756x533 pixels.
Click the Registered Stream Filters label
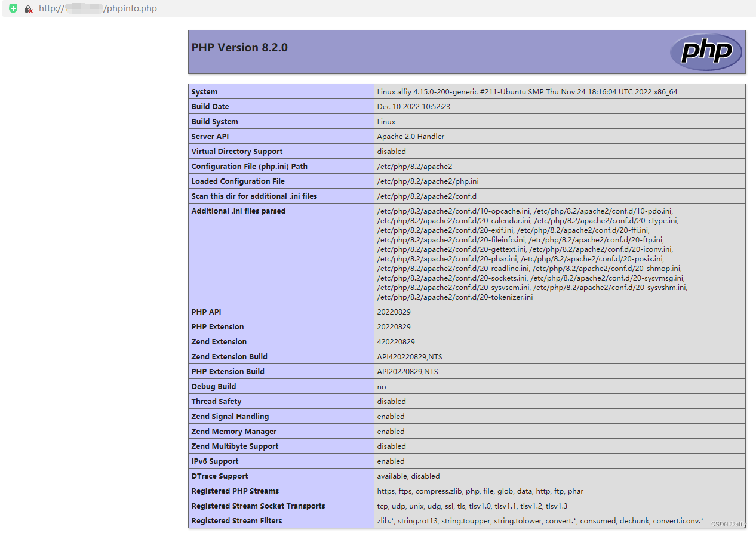click(x=237, y=521)
